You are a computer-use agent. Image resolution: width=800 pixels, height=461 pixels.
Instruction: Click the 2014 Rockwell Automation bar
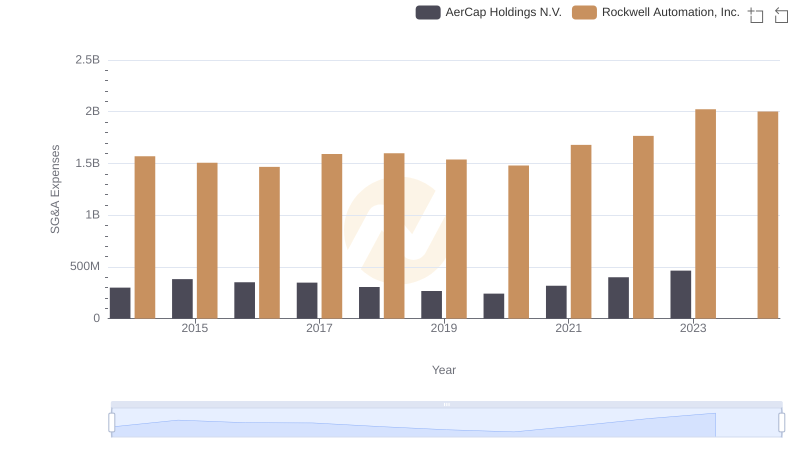(x=145, y=237)
